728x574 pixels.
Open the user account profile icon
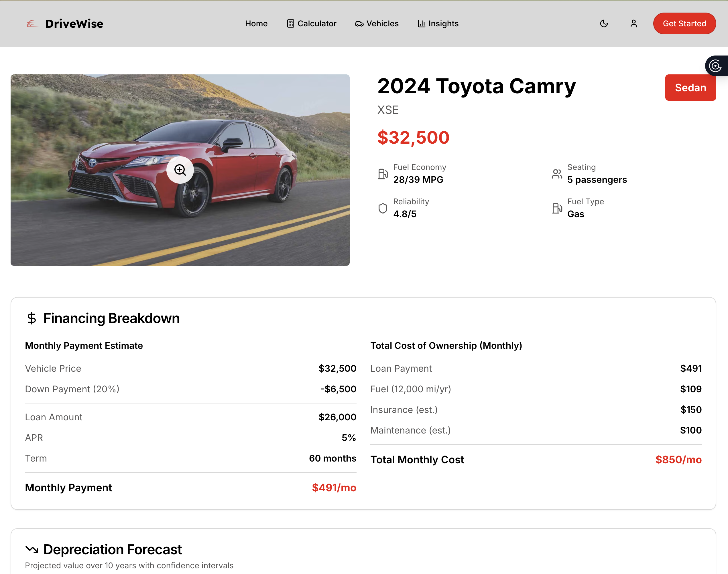pos(633,23)
